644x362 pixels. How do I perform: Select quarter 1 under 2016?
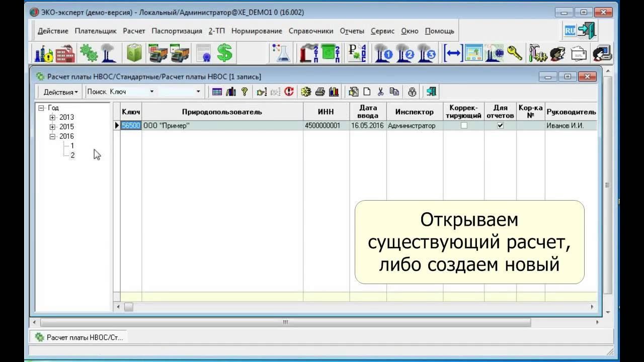[x=72, y=146]
